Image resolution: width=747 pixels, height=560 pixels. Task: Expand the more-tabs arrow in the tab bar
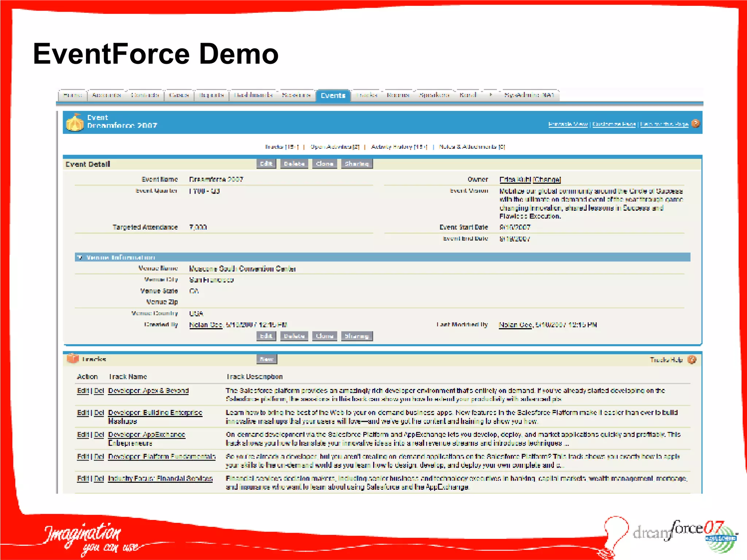tap(491, 95)
